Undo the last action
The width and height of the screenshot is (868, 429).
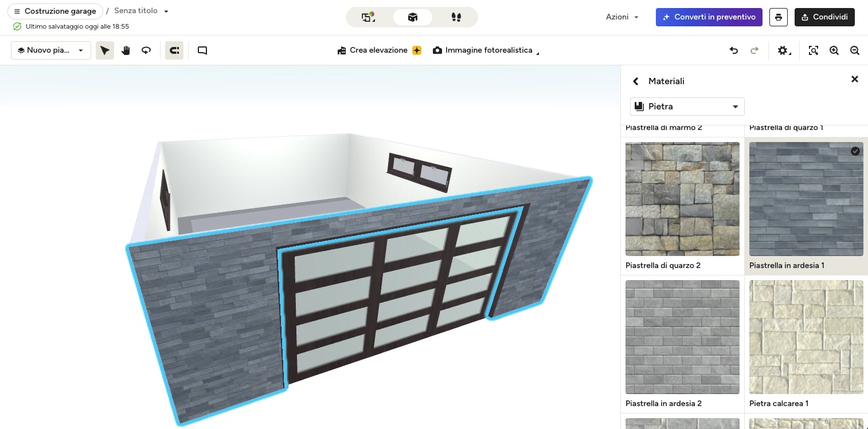(x=734, y=50)
